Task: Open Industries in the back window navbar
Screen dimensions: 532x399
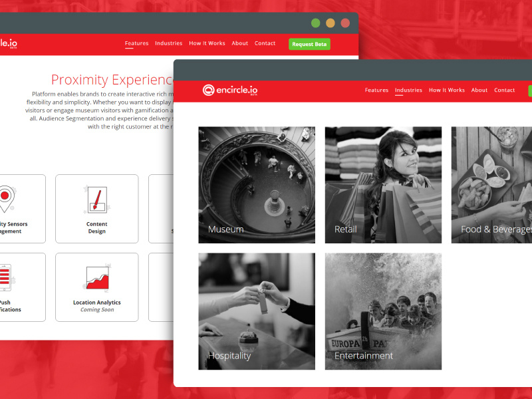Action: (169, 43)
